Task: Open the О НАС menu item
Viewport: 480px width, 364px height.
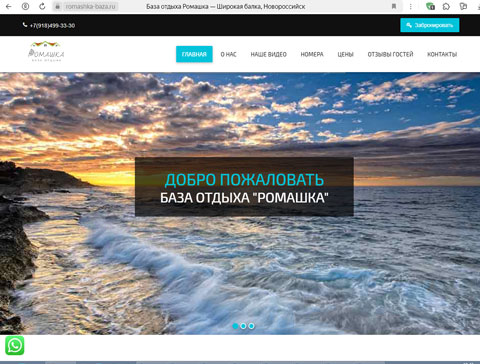Action: click(x=228, y=54)
